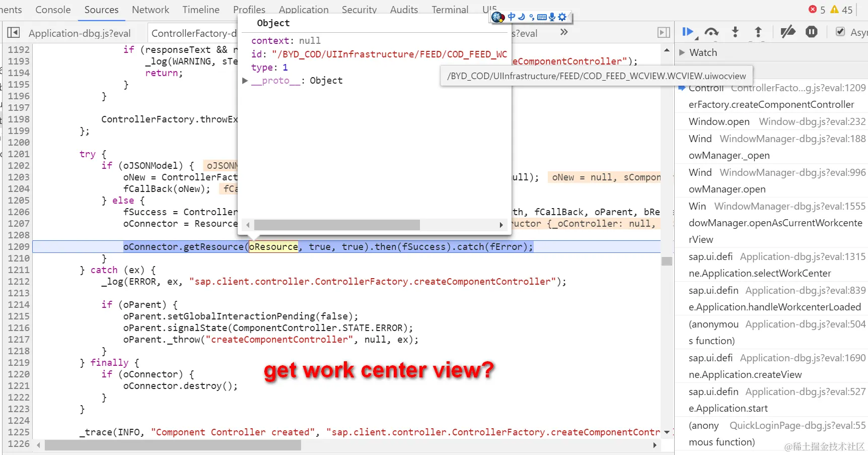Toggle Chinese input mode on IME bar
This screenshot has height=455, width=868.
tap(512, 17)
